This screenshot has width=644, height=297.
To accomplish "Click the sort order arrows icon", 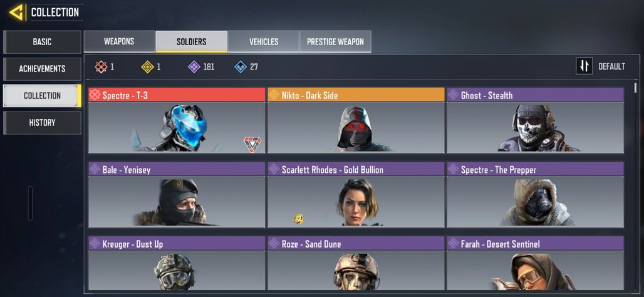I will [584, 66].
